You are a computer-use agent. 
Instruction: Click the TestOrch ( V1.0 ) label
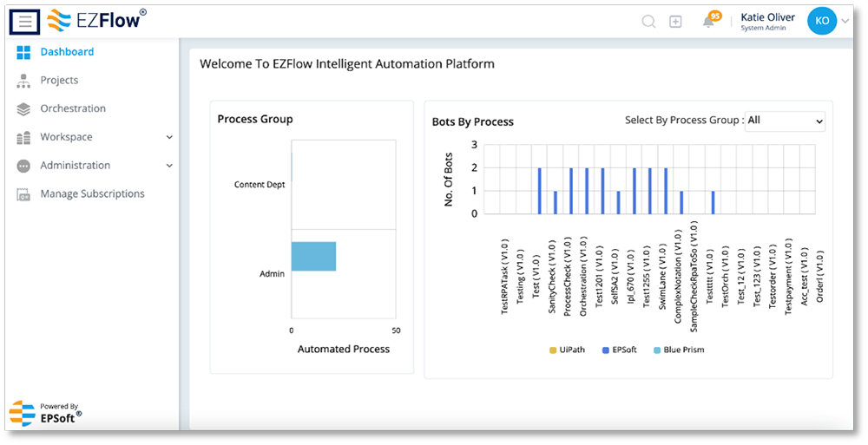pos(725,276)
